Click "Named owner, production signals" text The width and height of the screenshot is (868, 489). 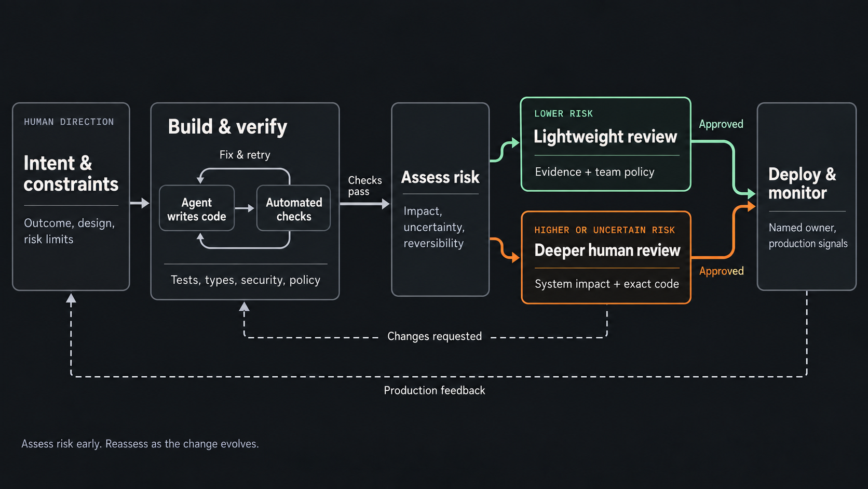pos(808,235)
